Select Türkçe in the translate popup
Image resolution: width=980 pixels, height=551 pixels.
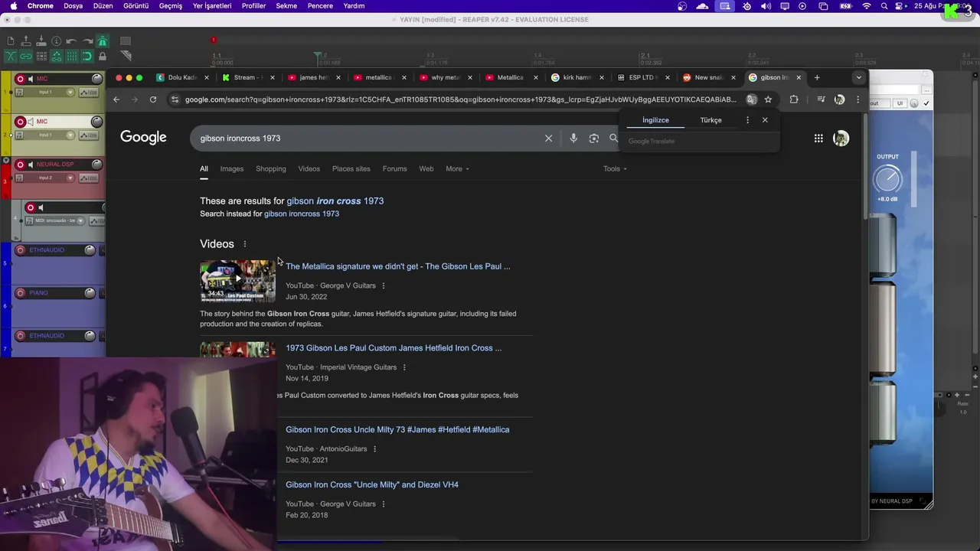coord(710,120)
